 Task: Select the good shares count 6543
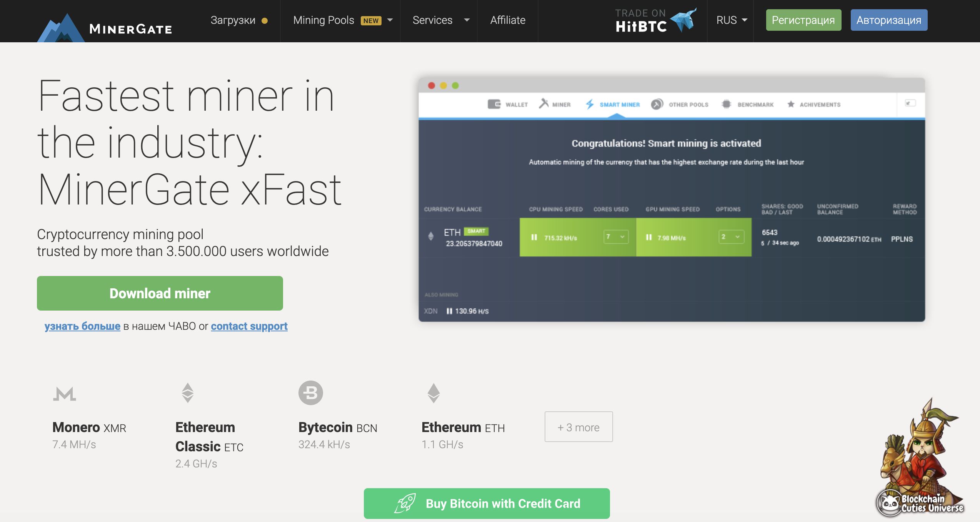click(770, 232)
